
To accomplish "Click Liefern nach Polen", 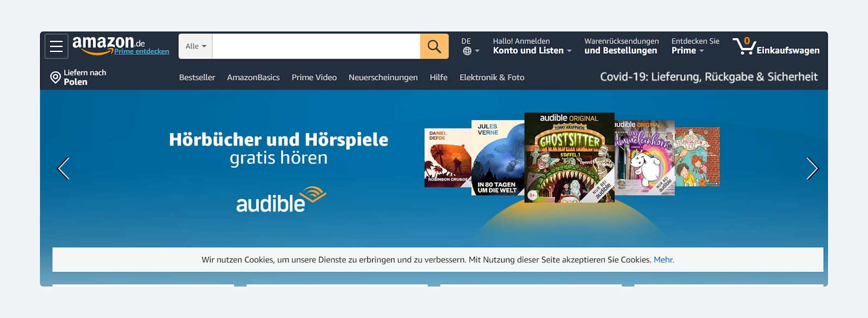I will (x=79, y=77).
